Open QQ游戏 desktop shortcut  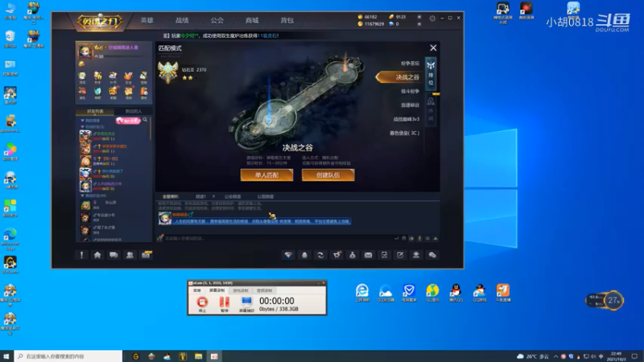[479, 292]
